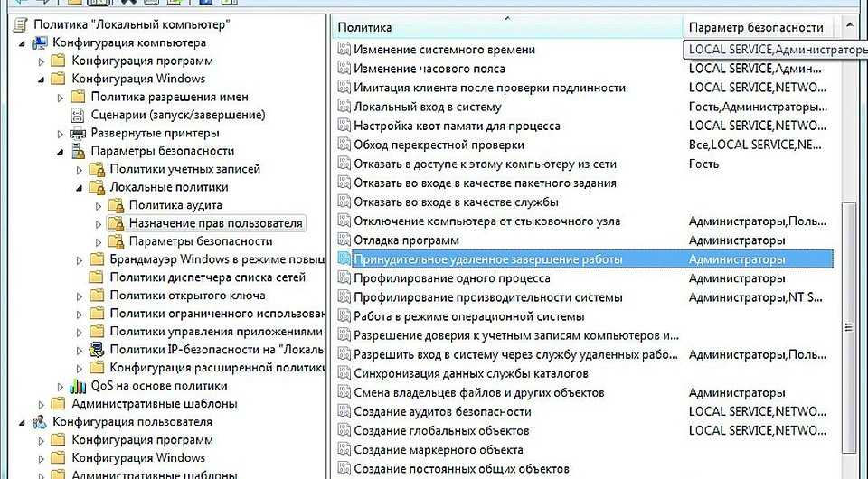This screenshot has width=868, height=479.
Task: Click the Конфигурация пользователя user icon
Action: [39, 422]
